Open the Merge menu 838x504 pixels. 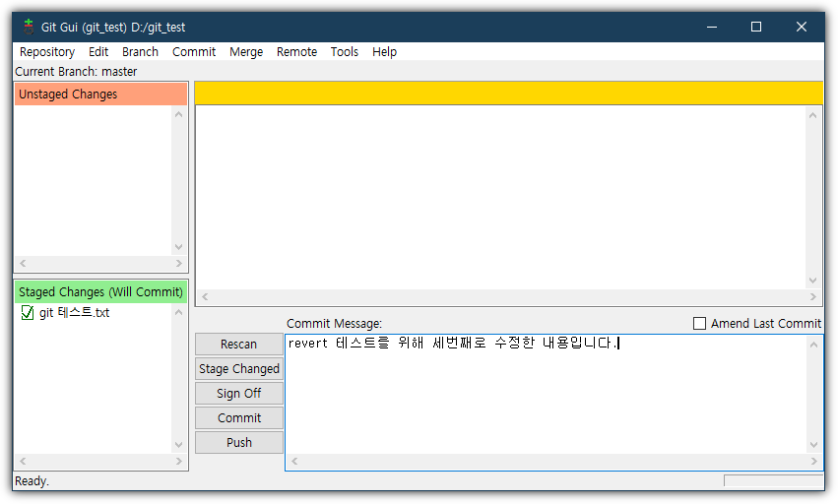click(246, 52)
